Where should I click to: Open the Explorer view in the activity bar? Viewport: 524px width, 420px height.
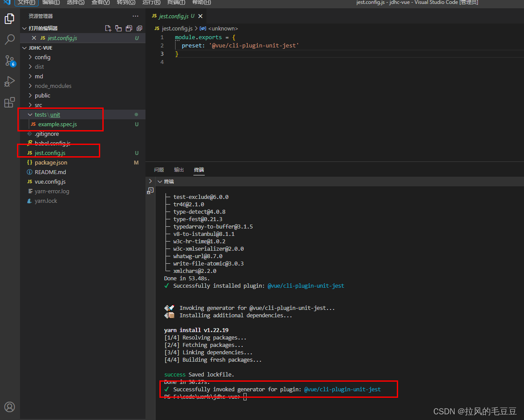click(10, 19)
